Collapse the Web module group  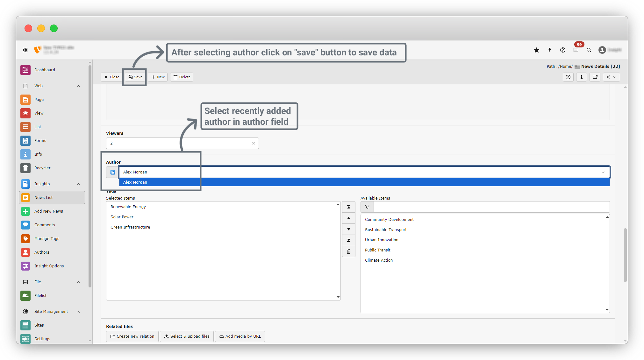click(x=78, y=86)
